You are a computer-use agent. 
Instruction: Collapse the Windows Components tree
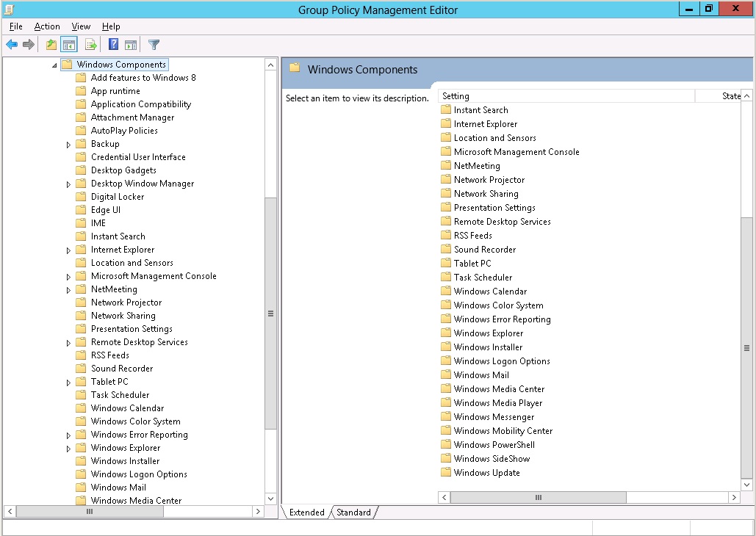point(53,64)
